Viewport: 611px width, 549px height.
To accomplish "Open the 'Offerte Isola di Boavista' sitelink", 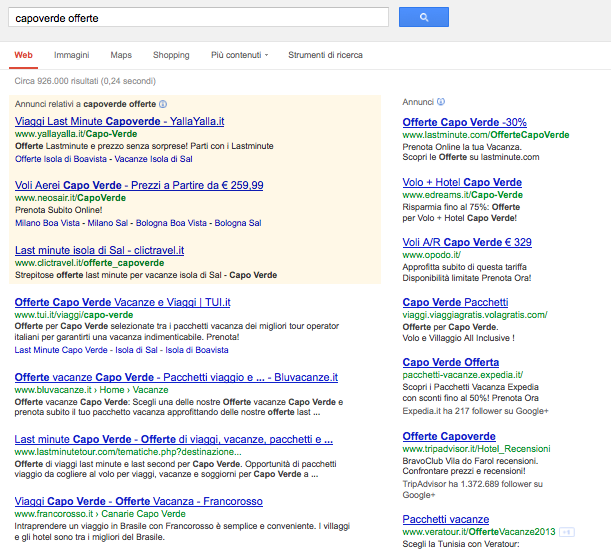I will tap(61, 159).
